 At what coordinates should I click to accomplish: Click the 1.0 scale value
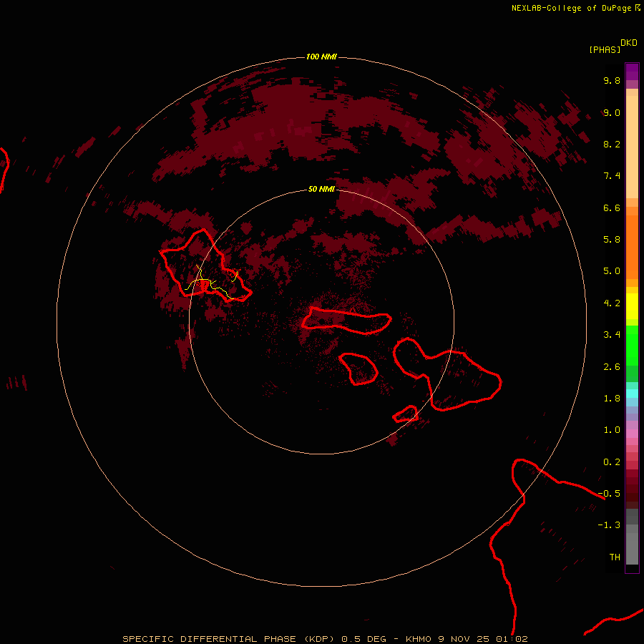click(x=612, y=430)
